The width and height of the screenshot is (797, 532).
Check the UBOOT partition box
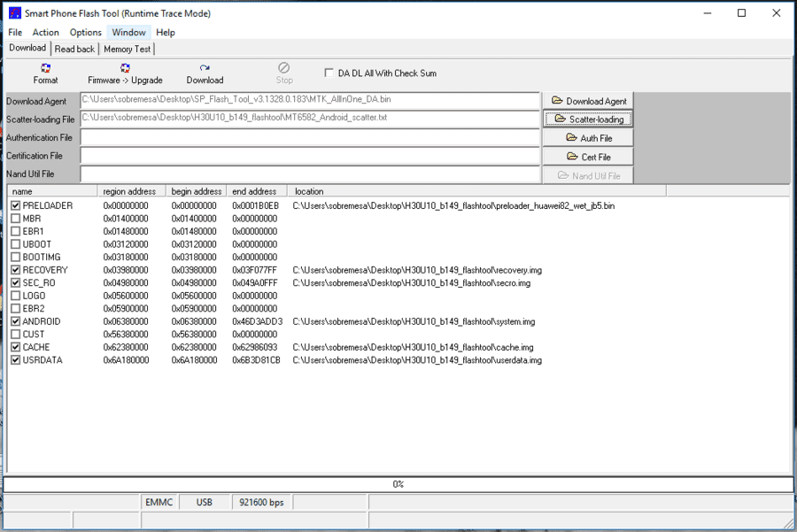tap(16, 244)
